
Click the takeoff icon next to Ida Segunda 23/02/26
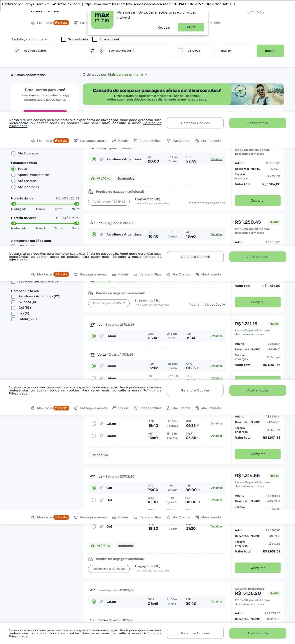point(92,223)
